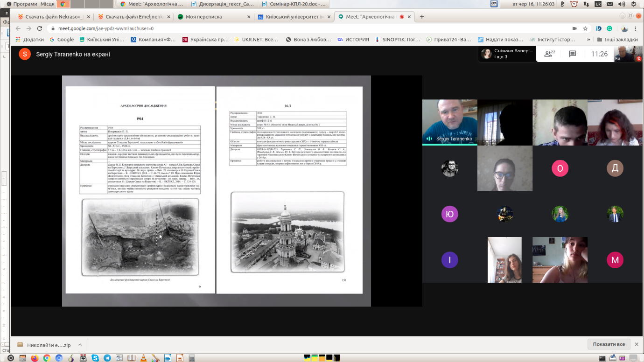
Task: Reload the Meet page
Action: pyautogui.click(x=40, y=28)
